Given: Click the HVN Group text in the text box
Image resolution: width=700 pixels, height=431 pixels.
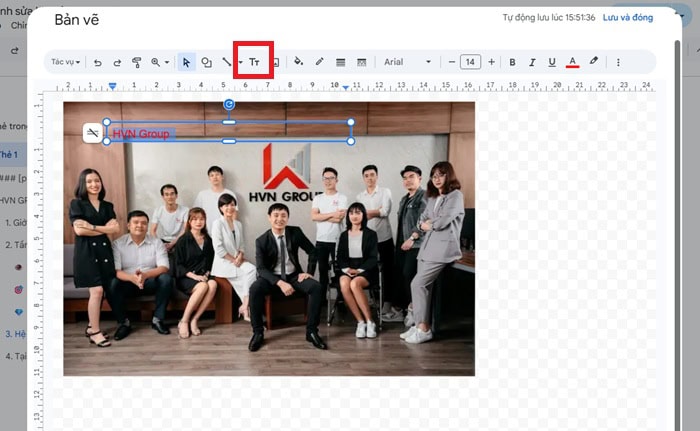Looking at the screenshot, I should tap(141, 134).
